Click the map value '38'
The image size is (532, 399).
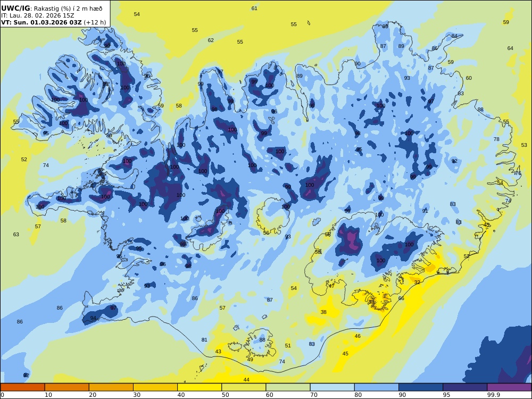point(323,312)
